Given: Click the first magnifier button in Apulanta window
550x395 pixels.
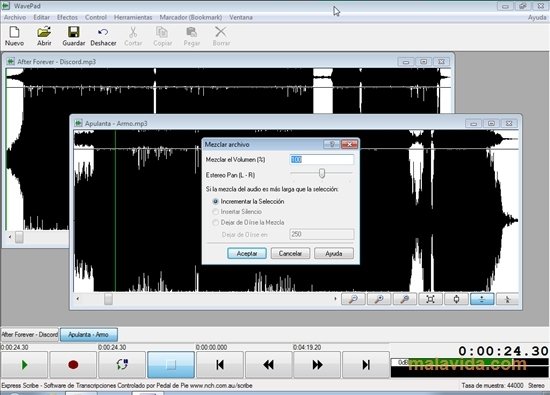Looking at the screenshot, I should (353, 299).
